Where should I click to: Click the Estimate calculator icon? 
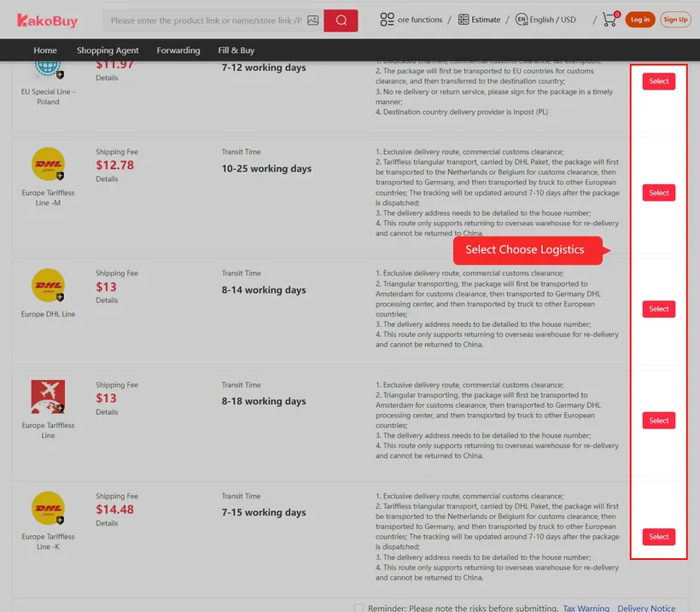click(464, 19)
